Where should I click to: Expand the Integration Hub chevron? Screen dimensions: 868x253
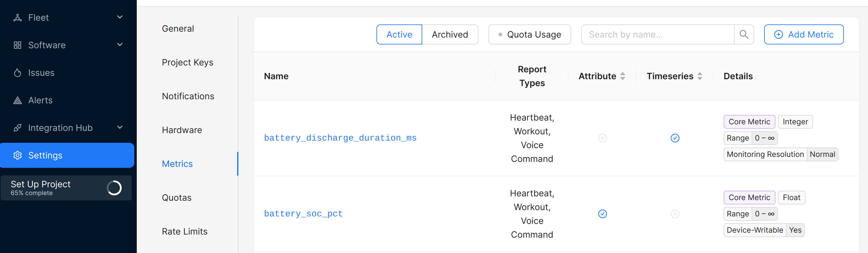tap(120, 127)
